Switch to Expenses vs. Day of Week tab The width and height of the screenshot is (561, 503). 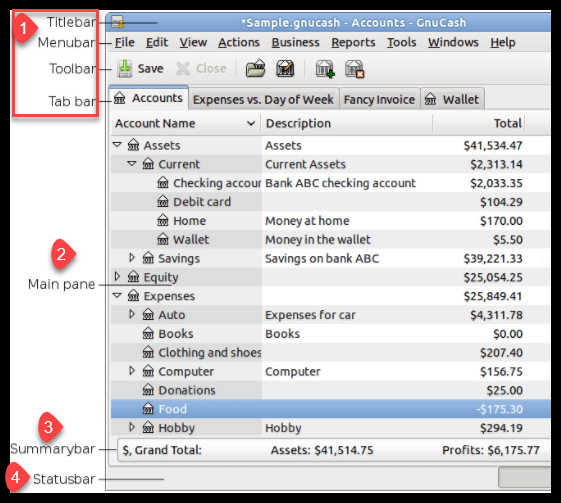click(x=263, y=99)
